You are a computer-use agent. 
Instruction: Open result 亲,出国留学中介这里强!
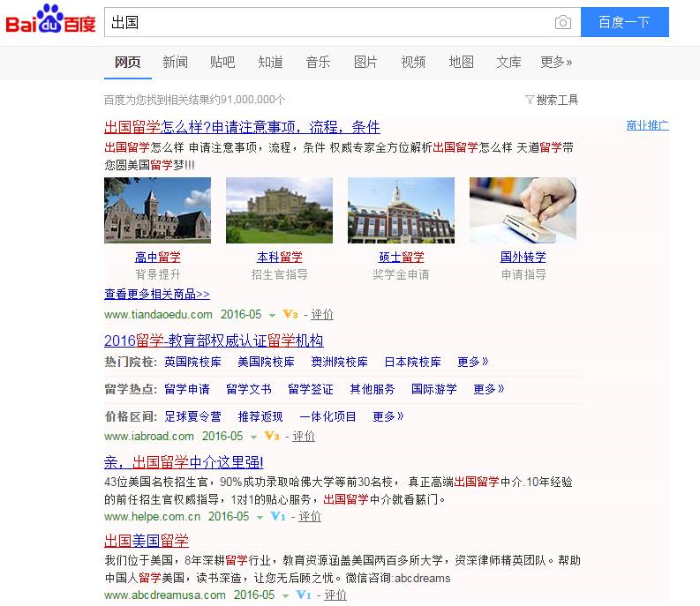(184, 462)
